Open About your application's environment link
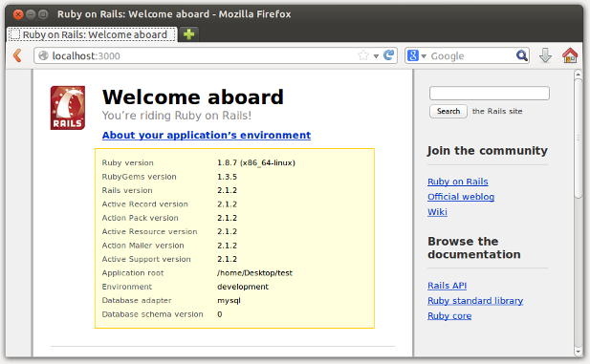Screen dimensions: 590x364 [207, 135]
